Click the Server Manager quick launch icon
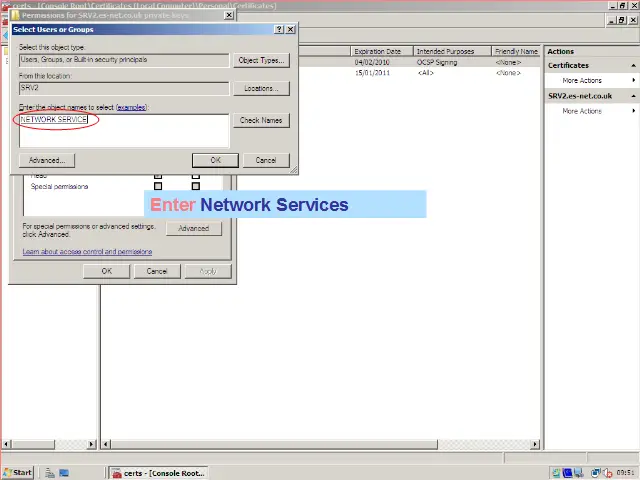Viewport: 640px width, 480px height. 47,472
